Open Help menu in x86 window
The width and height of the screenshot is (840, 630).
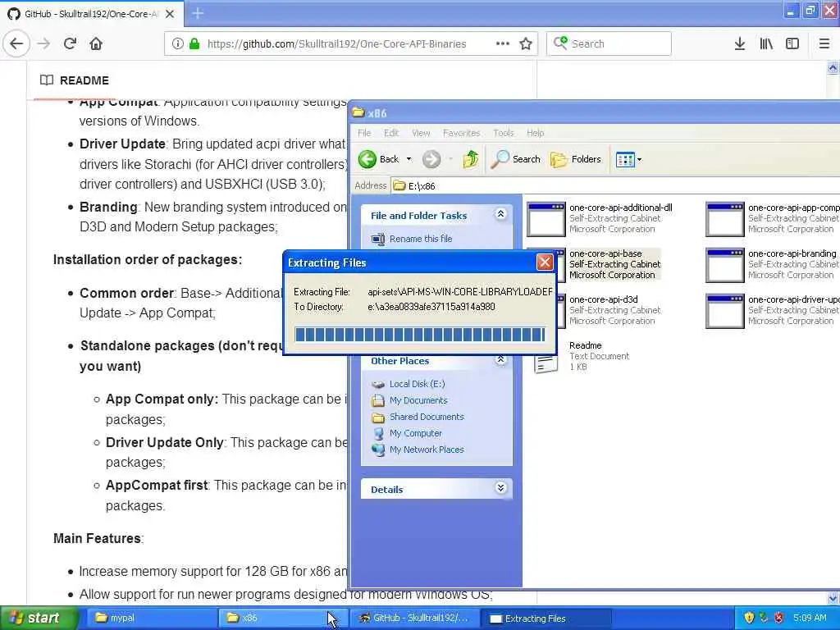(535, 133)
